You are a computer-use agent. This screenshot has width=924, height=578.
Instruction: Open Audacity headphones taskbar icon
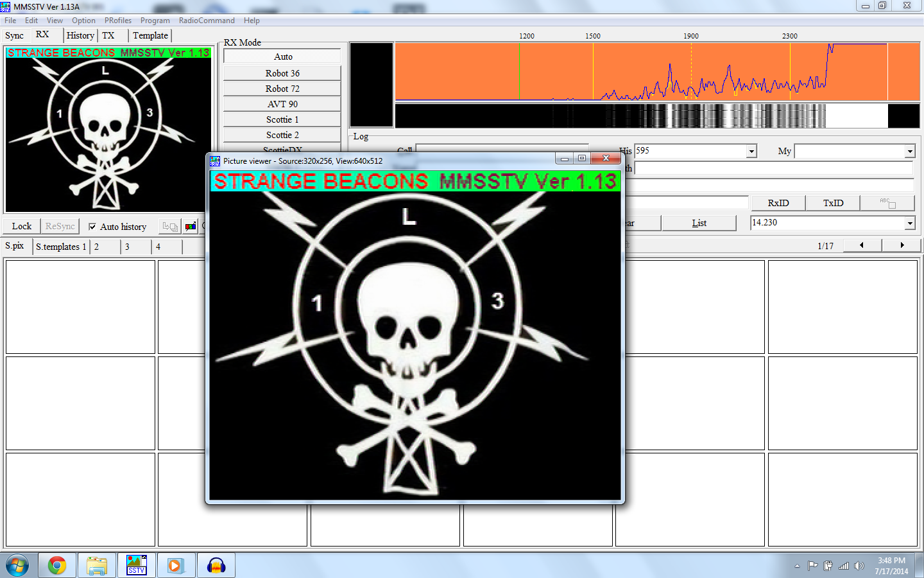pyautogui.click(x=216, y=566)
